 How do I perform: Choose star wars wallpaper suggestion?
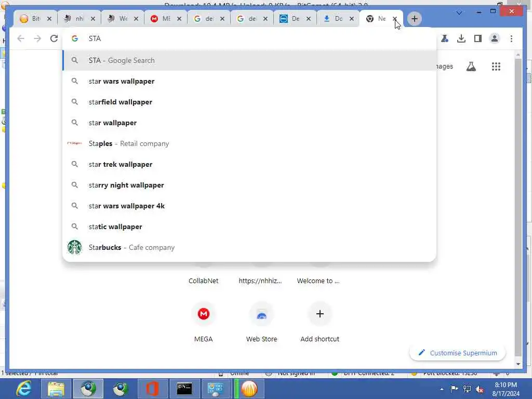(249, 81)
